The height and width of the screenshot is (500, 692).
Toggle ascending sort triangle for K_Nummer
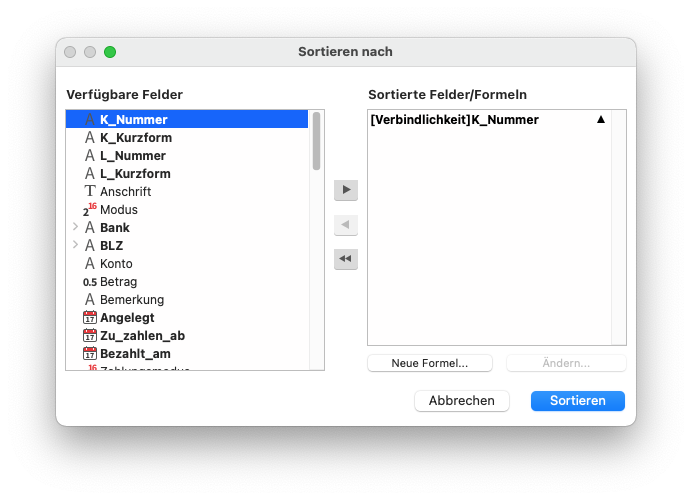pos(601,119)
